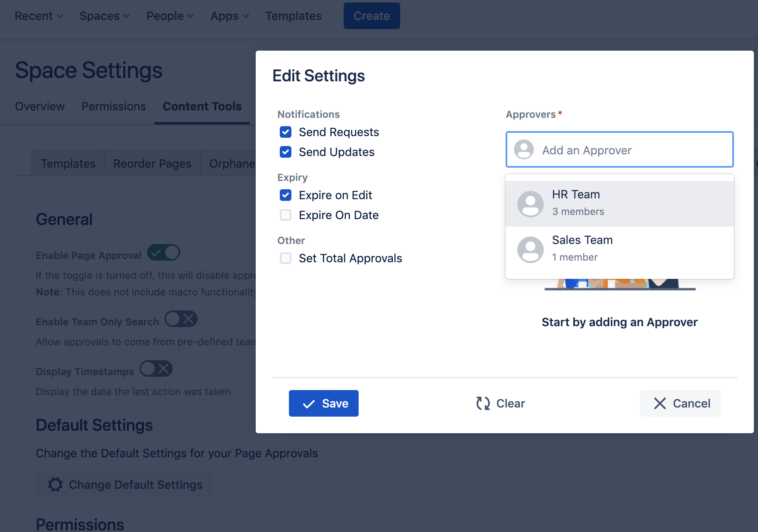Open the Spaces dropdown in the navbar
Image resolution: width=758 pixels, height=532 pixels.
104,16
